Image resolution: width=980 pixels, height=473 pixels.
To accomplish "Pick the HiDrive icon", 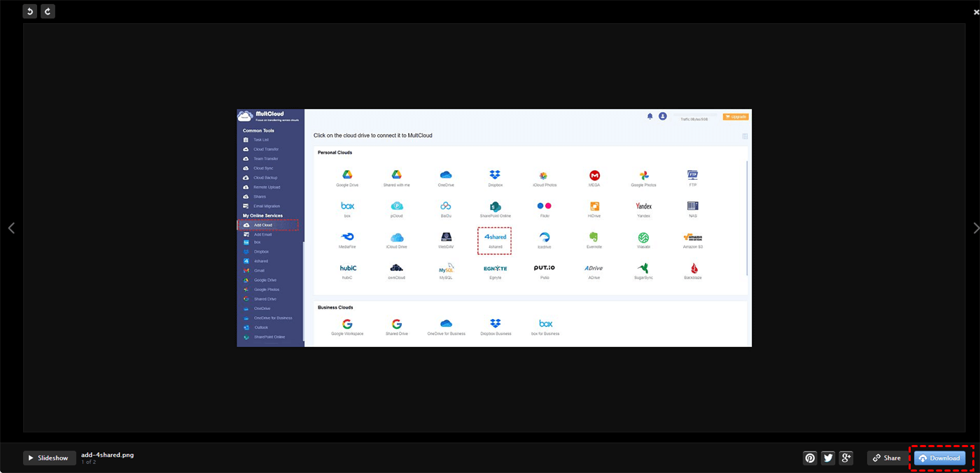I will [x=594, y=206].
